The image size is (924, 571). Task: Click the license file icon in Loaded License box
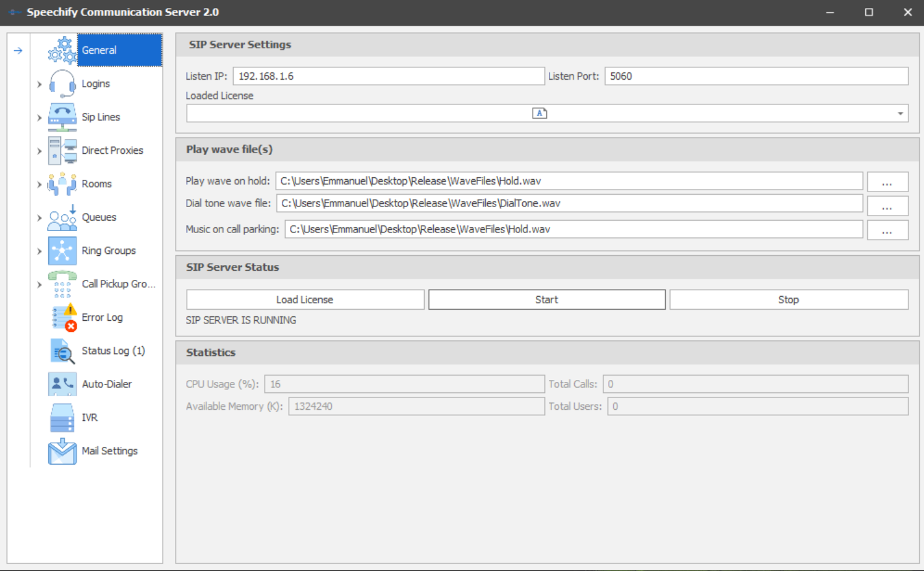tap(540, 113)
